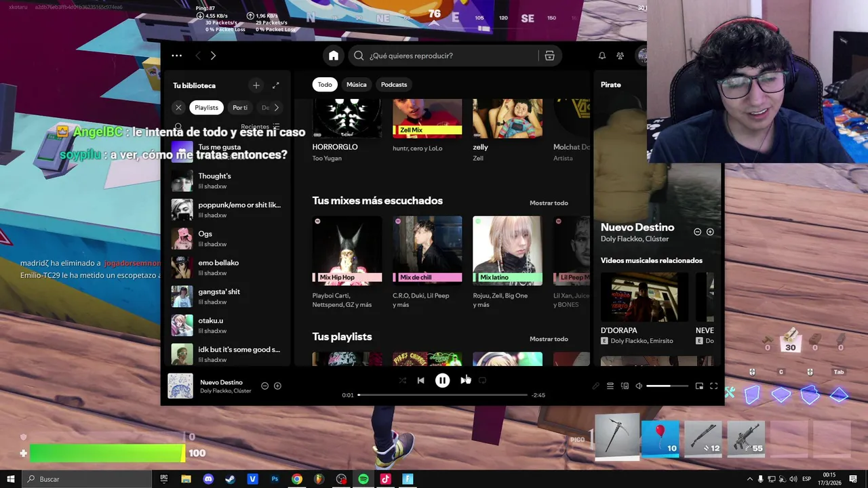
Task: Open popupunk/emo playlist in library
Action: pos(226,209)
